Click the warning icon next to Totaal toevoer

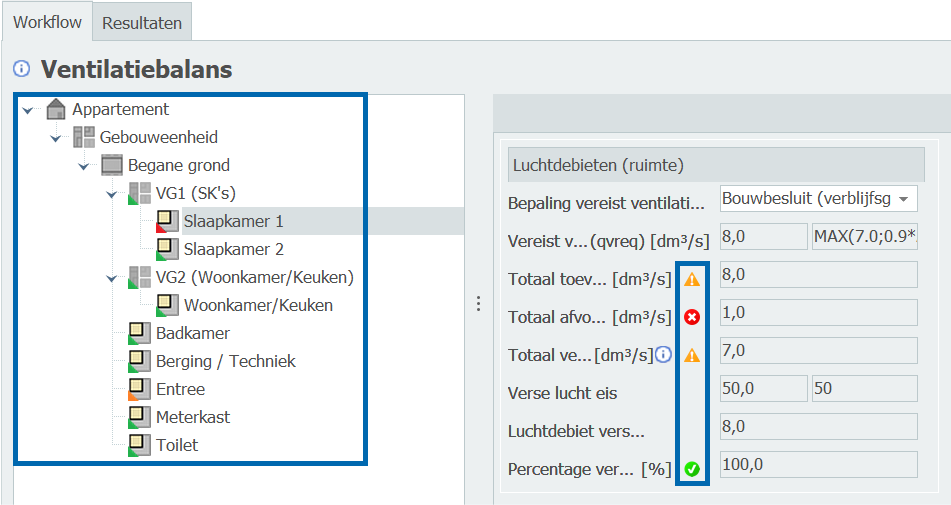[x=692, y=279]
